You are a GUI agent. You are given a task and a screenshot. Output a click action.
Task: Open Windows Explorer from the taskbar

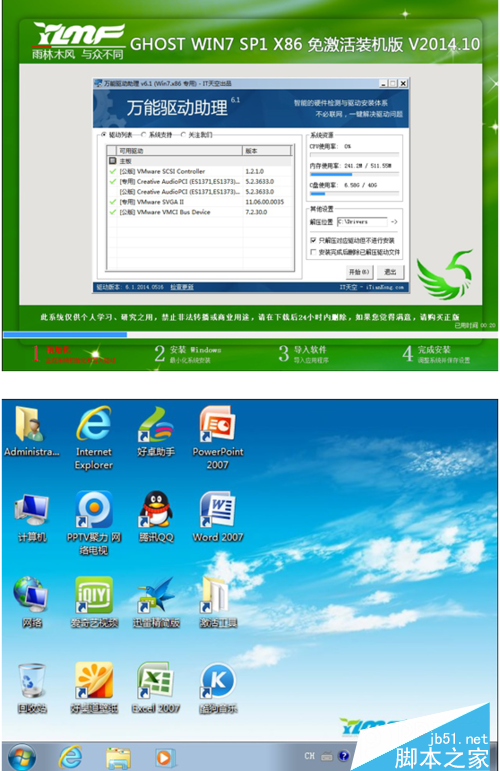[x=118, y=758]
